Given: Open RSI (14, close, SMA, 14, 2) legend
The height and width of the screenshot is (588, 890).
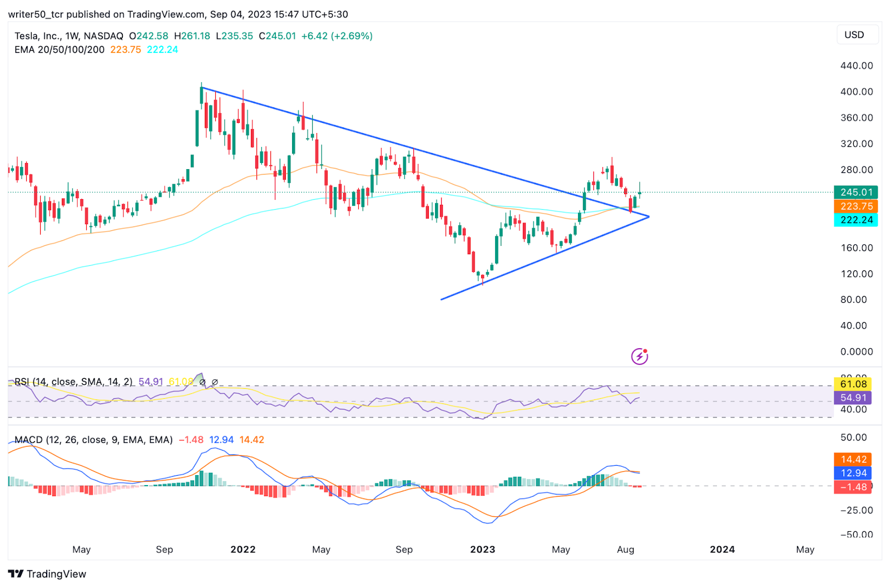Looking at the screenshot, I should pos(73,382).
